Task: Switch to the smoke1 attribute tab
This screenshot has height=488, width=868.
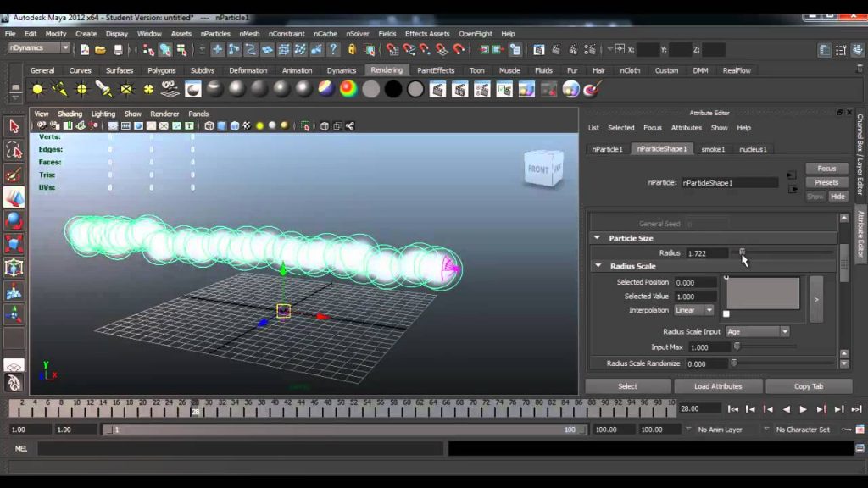Action: coord(713,149)
